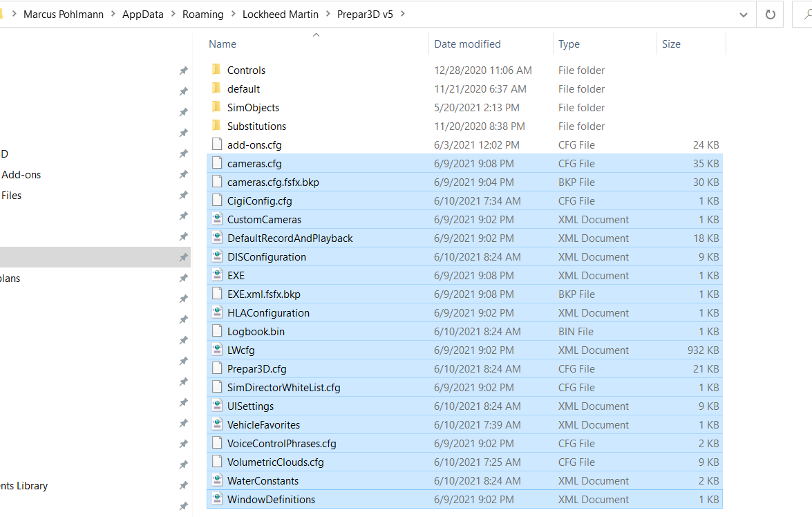Click the add-ons.cfg file icon
The width and height of the screenshot is (812, 517).
tap(217, 144)
